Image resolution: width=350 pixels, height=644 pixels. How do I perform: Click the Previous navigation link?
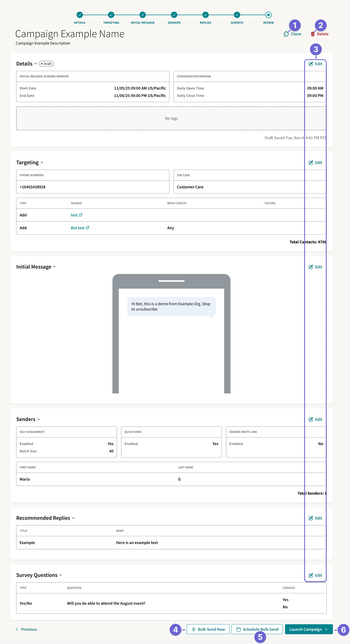[26, 629]
